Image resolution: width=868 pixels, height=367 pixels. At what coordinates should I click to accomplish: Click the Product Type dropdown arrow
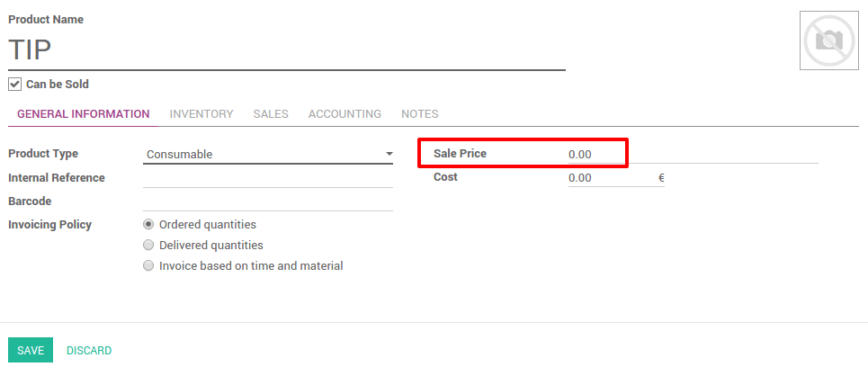(x=389, y=154)
